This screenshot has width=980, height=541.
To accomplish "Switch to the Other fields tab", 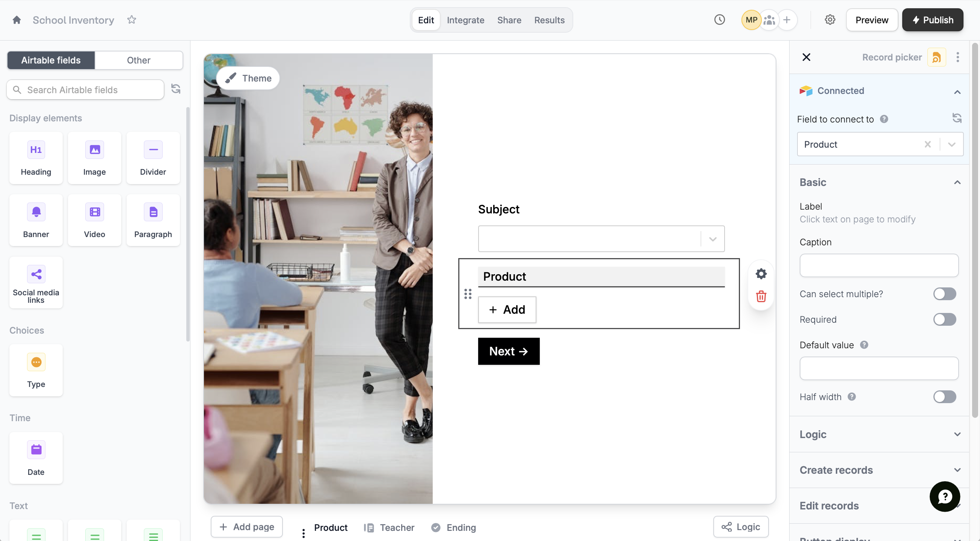I will (x=139, y=60).
